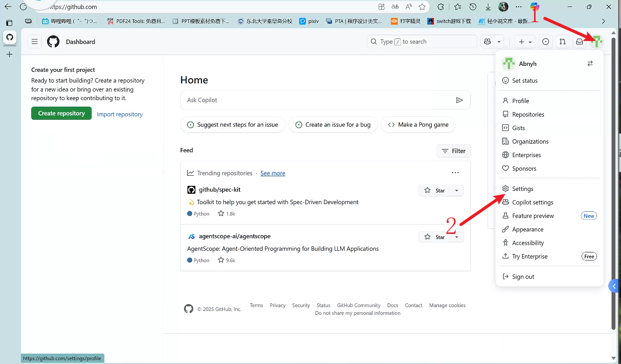Click the browser profile picture

pyautogui.click(x=503, y=7)
